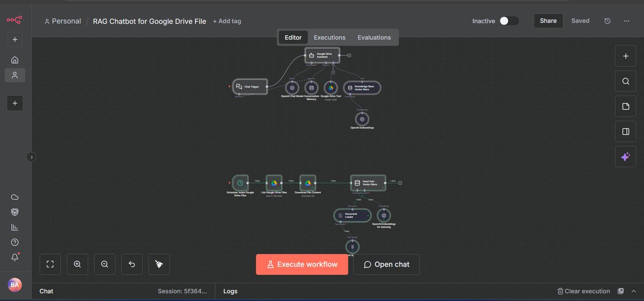The height and width of the screenshot is (301, 644).
Task: Click the Personal project breadcrumb
Action: (x=62, y=21)
